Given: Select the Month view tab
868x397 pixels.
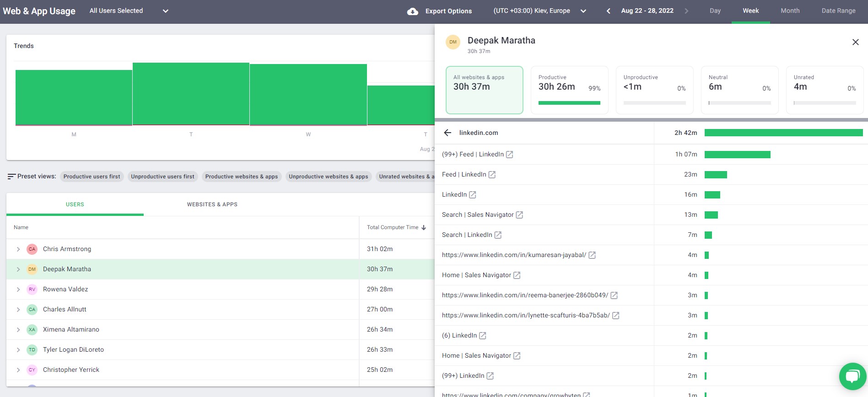Looking at the screenshot, I should 790,11.
